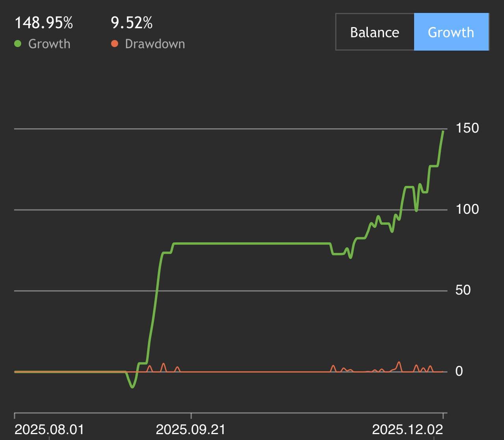Toggle the Growth series label
The height and width of the screenshot is (440, 504).
click(49, 44)
